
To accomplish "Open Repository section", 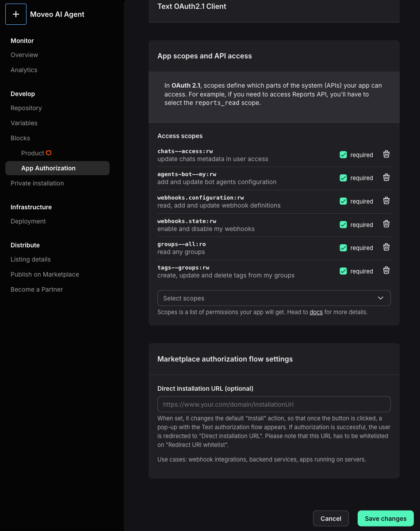I will click(26, 108).
